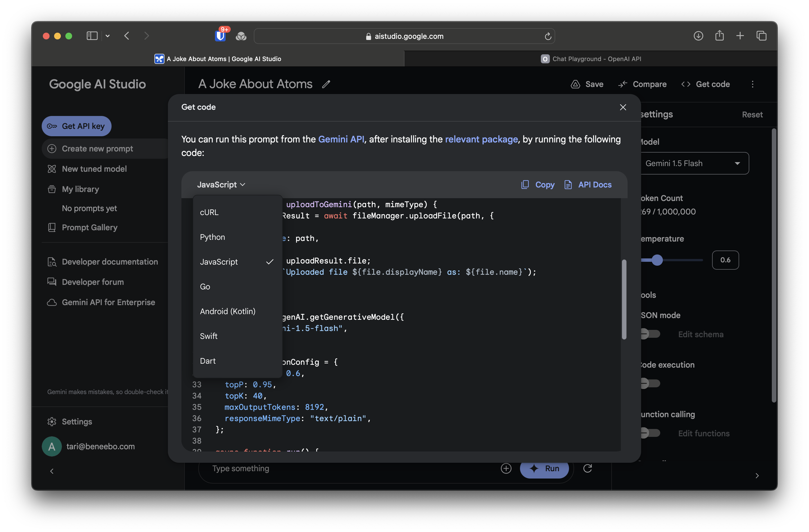Screen dimensions: 809x532
Task: Open Developer forum link
Action: tap(86, 282)
